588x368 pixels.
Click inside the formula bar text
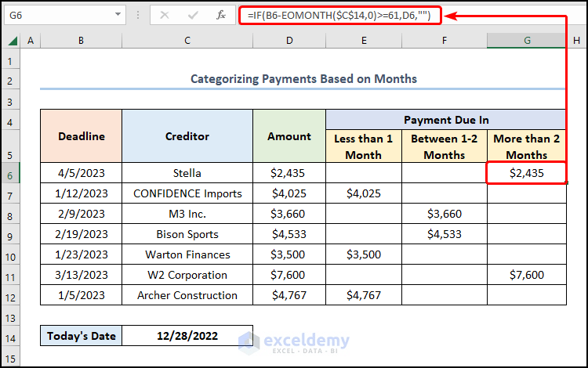339,16
